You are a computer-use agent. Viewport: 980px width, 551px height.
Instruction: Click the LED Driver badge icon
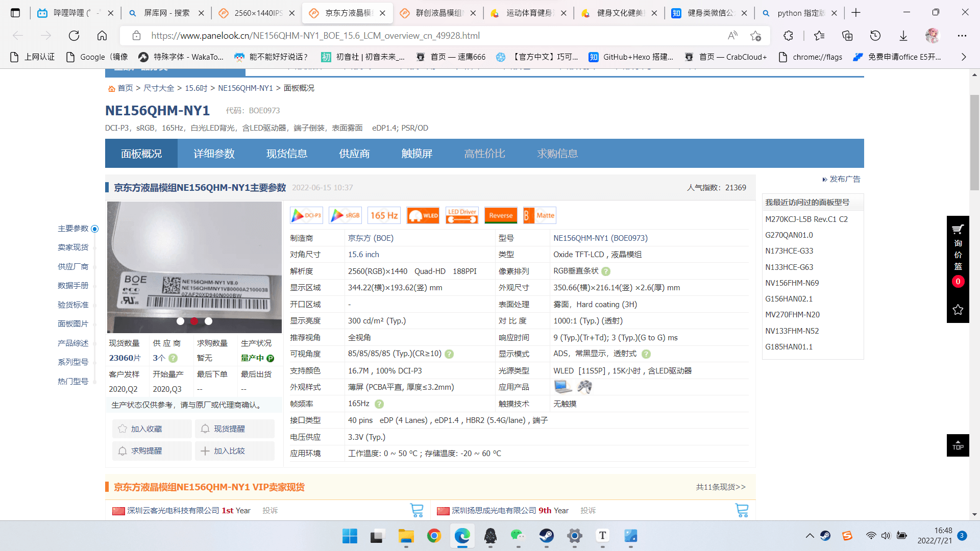(461, 216)
